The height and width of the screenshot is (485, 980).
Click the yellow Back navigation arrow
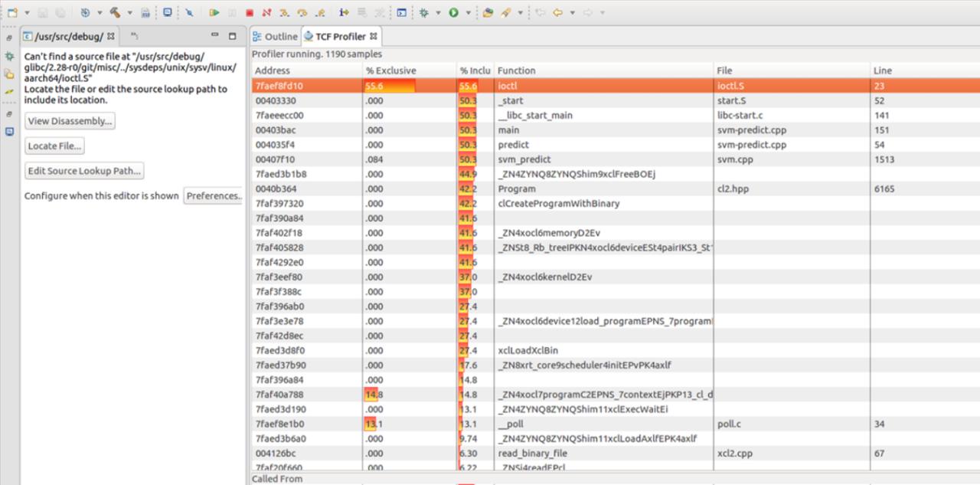click(x=557, y=13)
